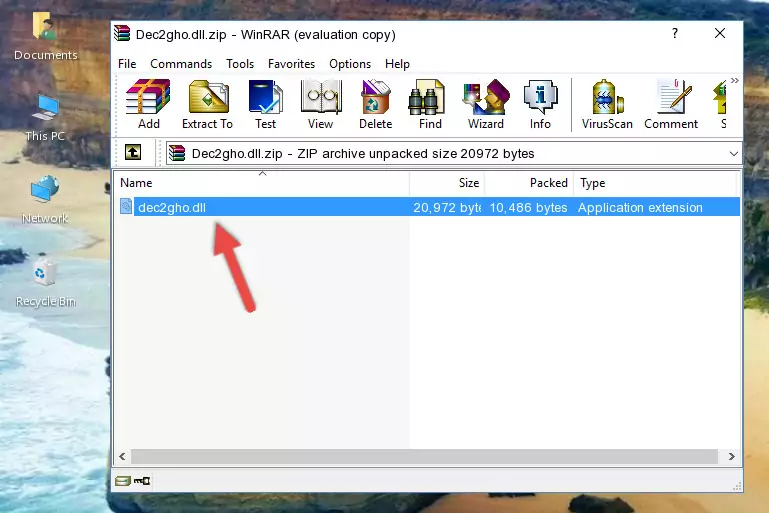The image size is (769, 513).
Task: Open the Commands menu
Action: (x=181, y=64)
